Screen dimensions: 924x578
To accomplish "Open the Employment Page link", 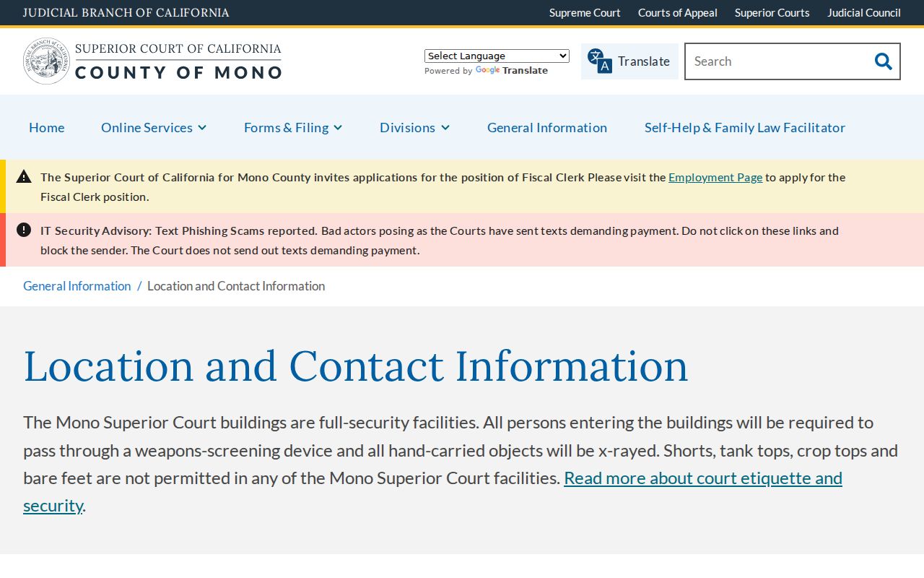I will (x=715, y=177).
